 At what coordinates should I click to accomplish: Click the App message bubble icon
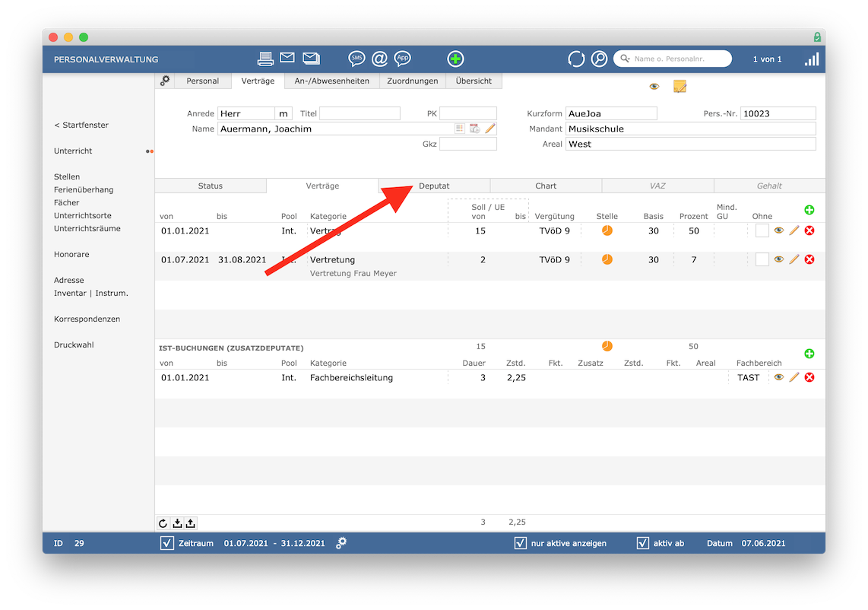(402, 58)
